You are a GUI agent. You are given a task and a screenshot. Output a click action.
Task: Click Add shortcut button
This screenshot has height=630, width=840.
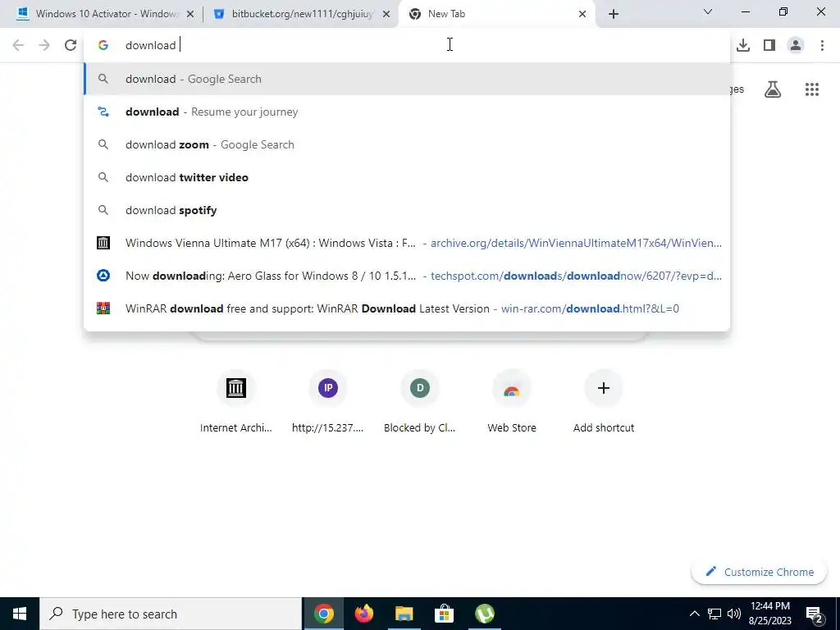(x=604, y=402)
